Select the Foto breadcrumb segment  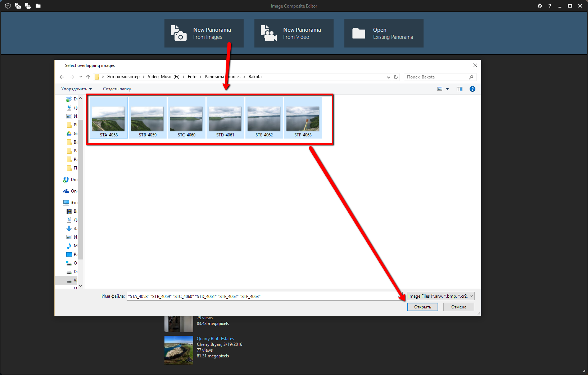[192, 77]
